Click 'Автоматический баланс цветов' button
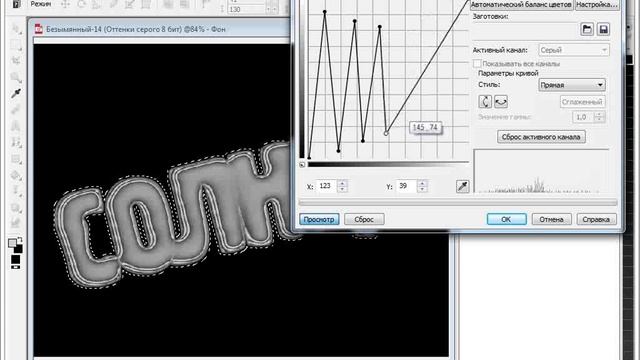This screenshot has height=360, width=640. pyautogui.click(x=522, y=5)
